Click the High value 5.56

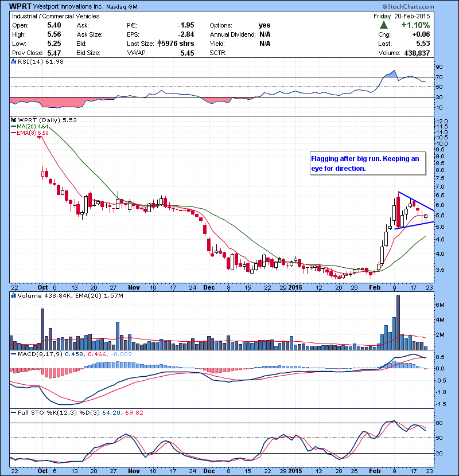point(54,34)
